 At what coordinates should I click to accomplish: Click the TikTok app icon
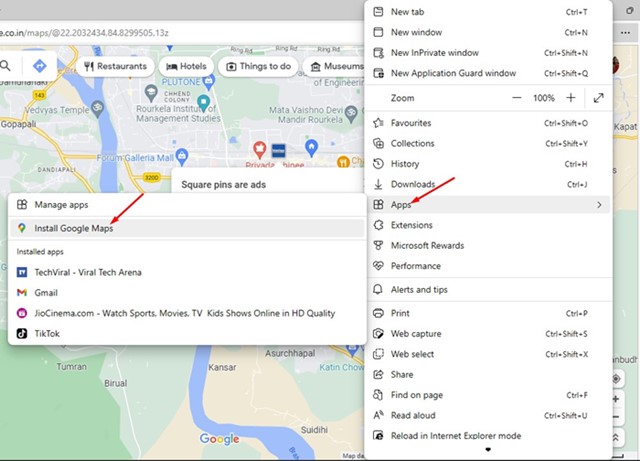(22, 334)
